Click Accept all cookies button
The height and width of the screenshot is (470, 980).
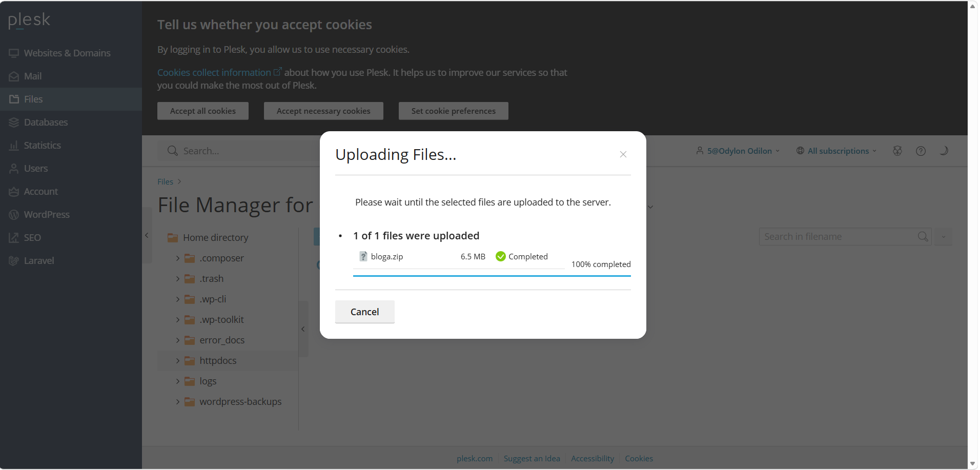coord(203,111)
